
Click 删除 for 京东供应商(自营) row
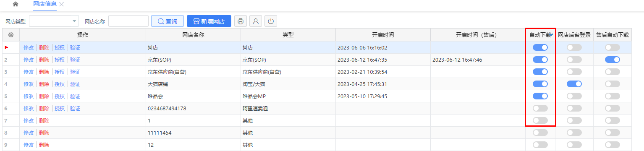[x=44, y=72]
